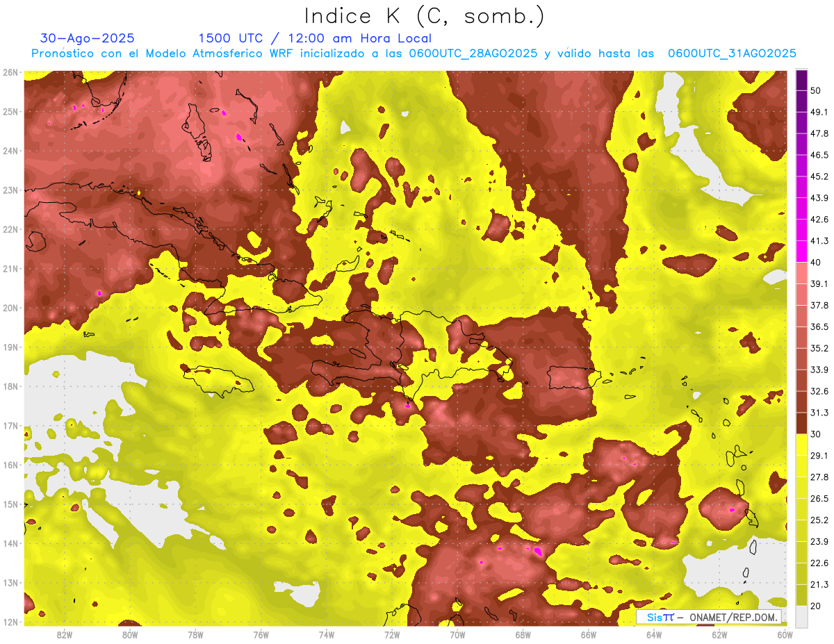
Task: Click the colorbar value 36.5
Action: point(819,327)
